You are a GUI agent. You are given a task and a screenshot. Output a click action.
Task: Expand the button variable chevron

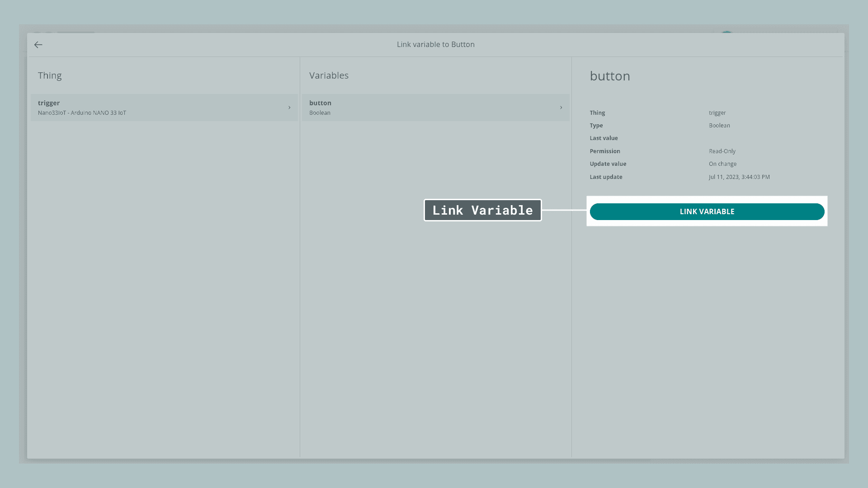click(561, 108)
